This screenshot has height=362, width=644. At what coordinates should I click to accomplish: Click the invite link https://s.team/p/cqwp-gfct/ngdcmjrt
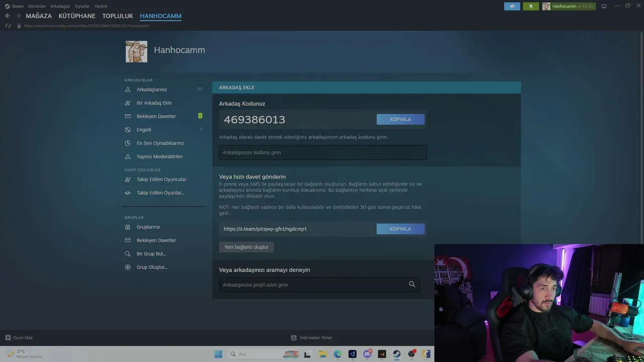point(265,229)
